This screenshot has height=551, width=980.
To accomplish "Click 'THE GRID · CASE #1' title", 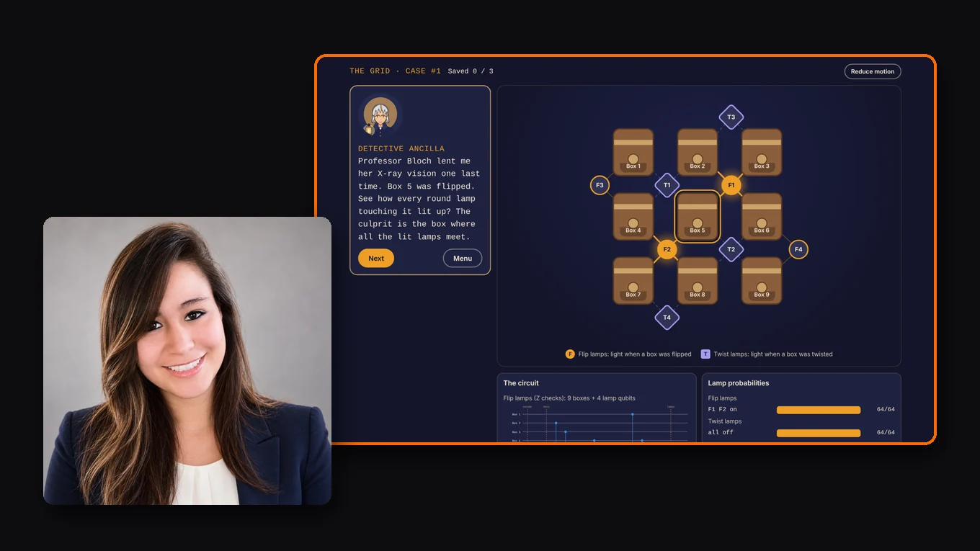I will (x=395, y=71).
